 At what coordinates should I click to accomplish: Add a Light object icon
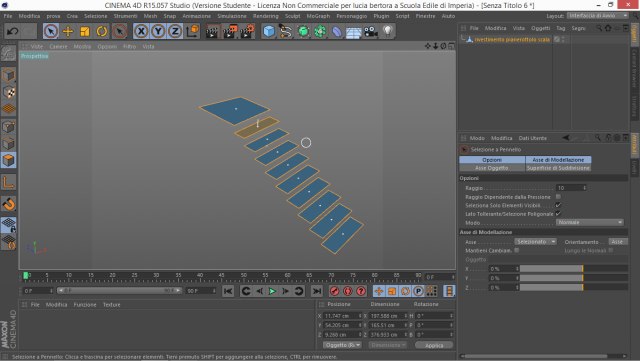pyautogui.click(x=388, y=31)
